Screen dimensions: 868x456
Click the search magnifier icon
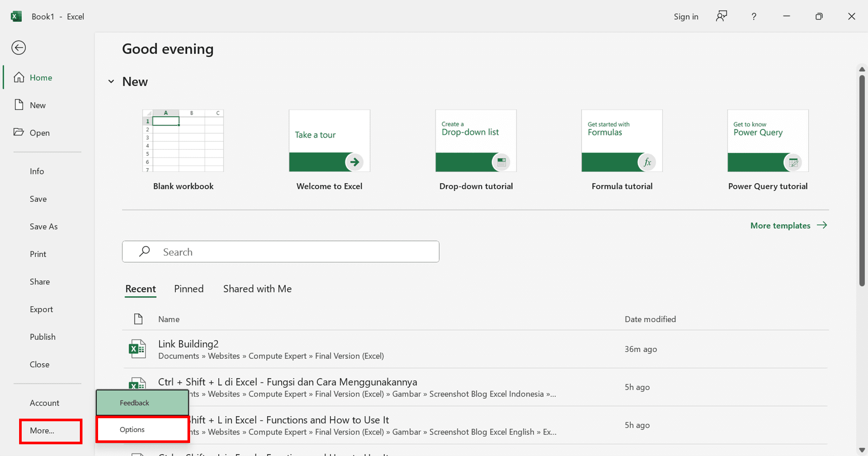pos(145,251)
